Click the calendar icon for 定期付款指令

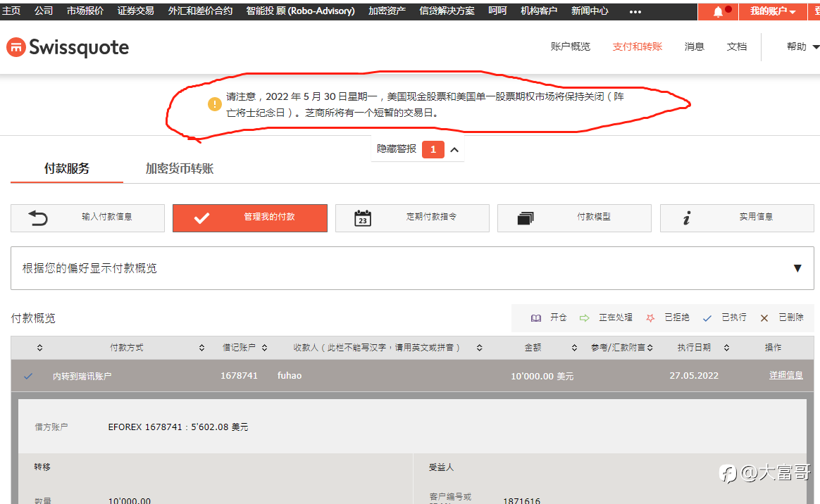(362, 218)
